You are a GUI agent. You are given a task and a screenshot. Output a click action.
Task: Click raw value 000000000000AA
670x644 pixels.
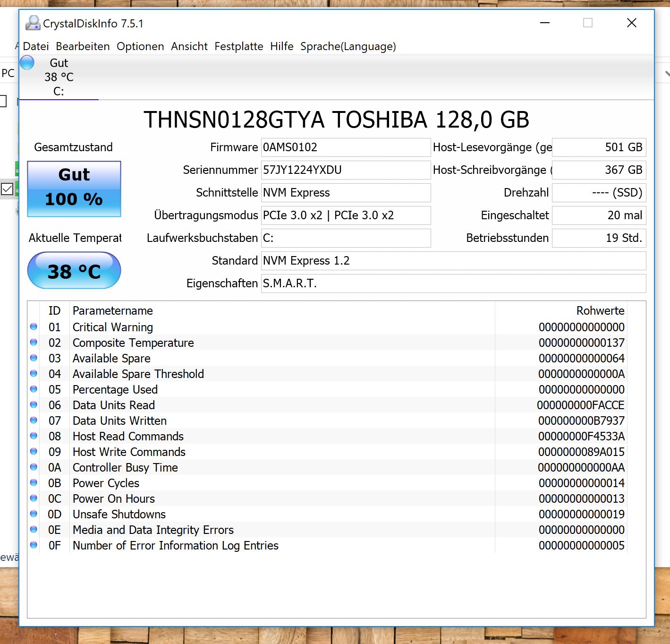tap(581, 467)
